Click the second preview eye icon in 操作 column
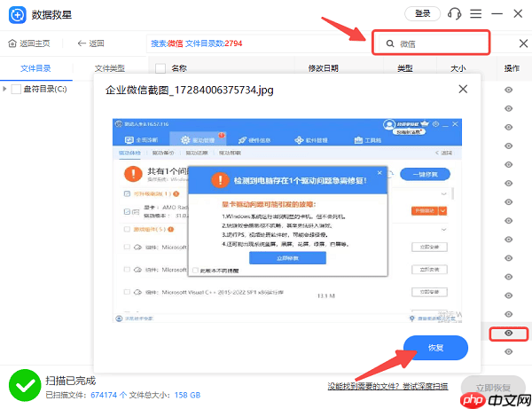 pyautogui.click(x=508, y=108)
